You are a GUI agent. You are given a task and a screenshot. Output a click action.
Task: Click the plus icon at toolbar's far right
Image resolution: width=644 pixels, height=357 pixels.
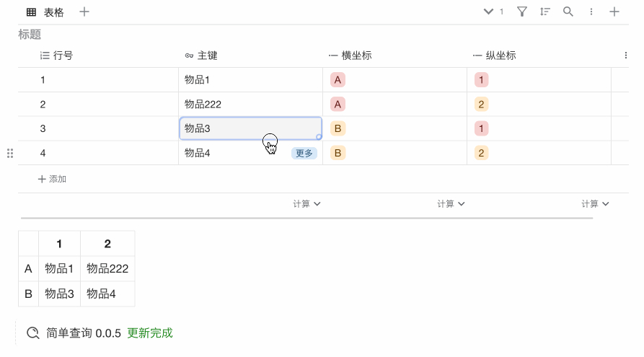coord(614,12)
